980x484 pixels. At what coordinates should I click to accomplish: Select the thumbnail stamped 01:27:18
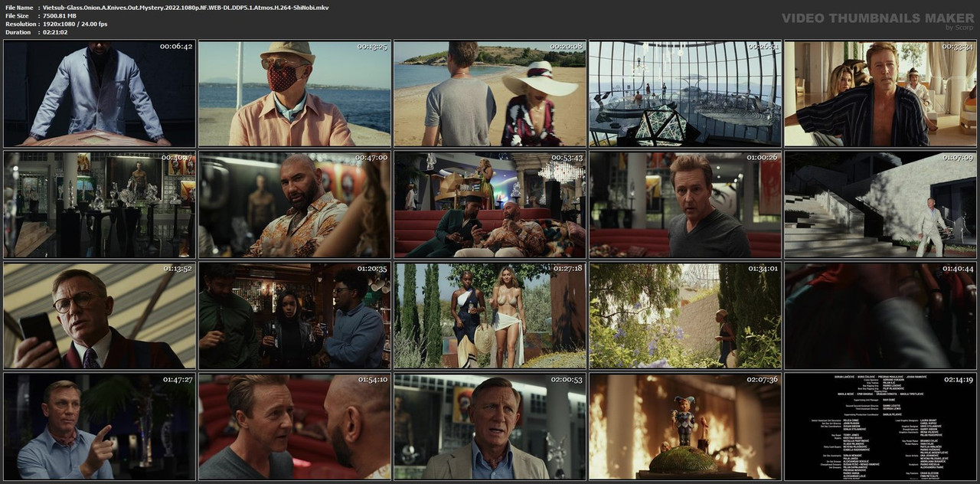pos(490,316)
